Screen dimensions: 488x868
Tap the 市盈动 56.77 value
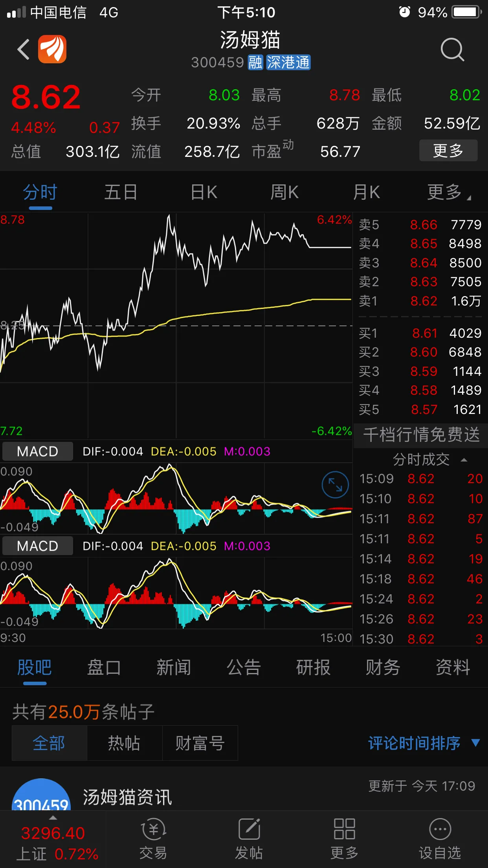[340, 151]
